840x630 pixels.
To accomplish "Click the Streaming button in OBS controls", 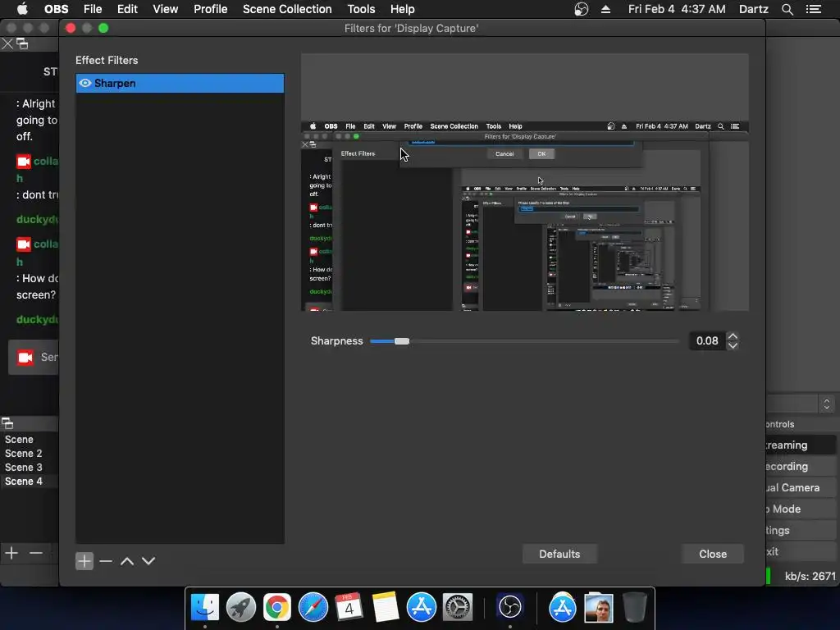I will click(x=801, y=445).
